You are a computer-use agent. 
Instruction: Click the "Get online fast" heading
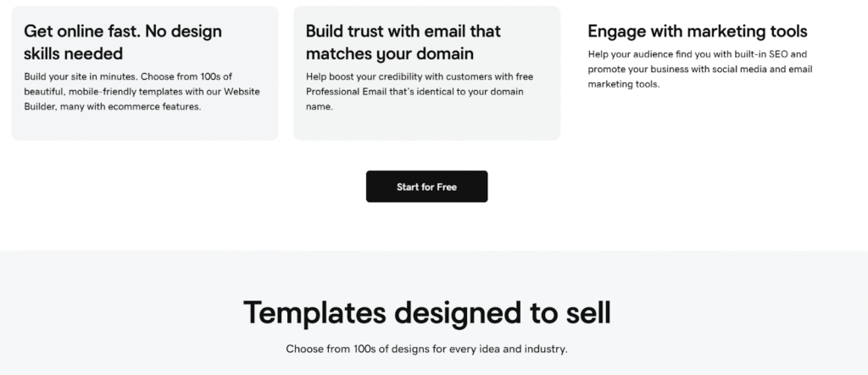[123, 31]
